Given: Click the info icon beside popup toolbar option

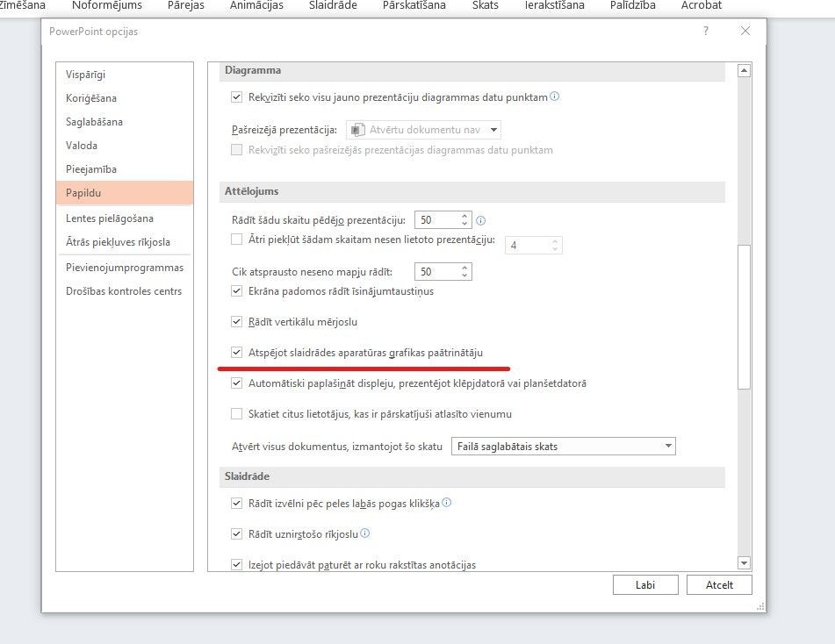Looking at the screenshot, I should (365, 533).
